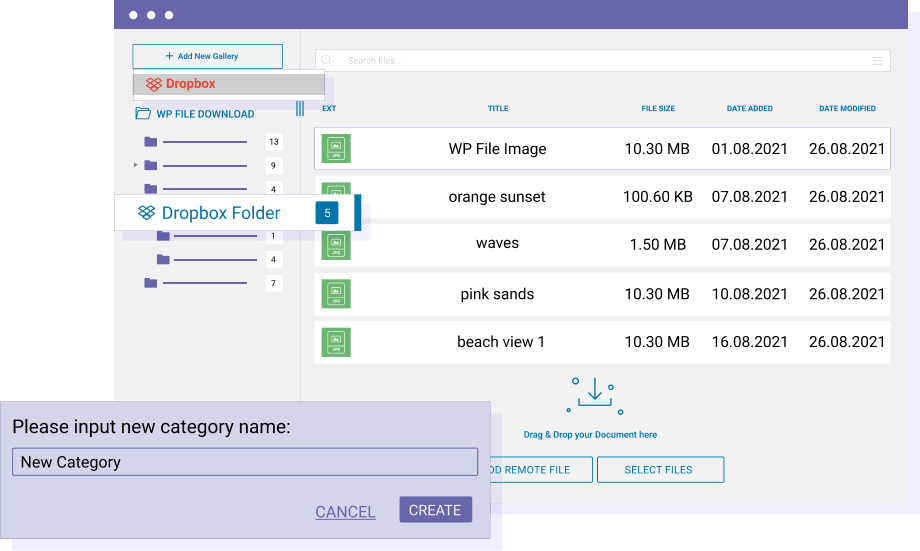The image size is (920, 551).
Task: Select the folder containing 7 files
Action: [151, 284]
